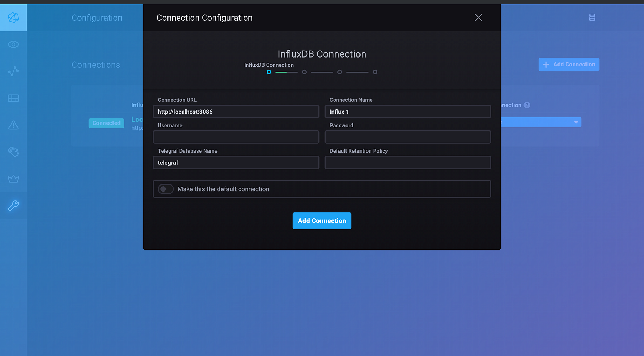Open Host List via eye icon

[x=13, y=45]
